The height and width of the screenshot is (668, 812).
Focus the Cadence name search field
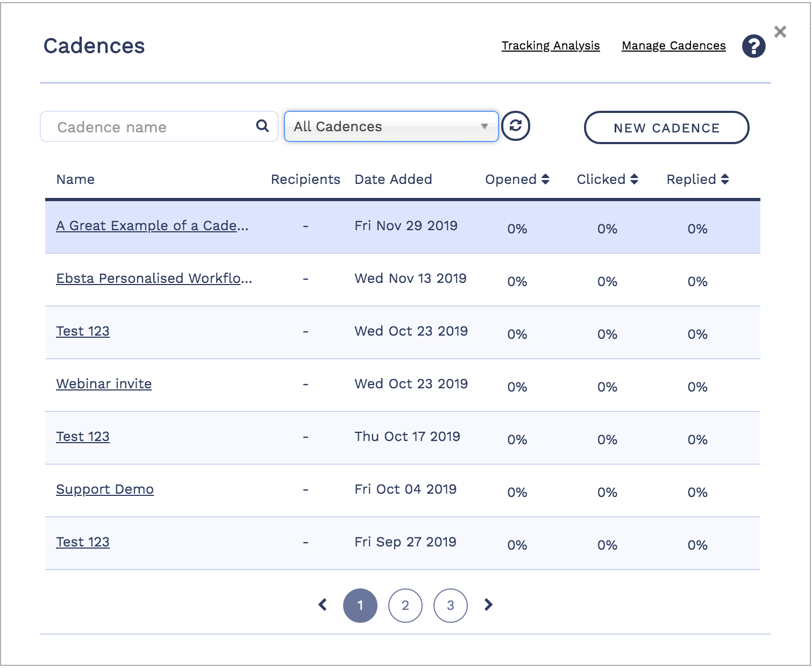153,127
